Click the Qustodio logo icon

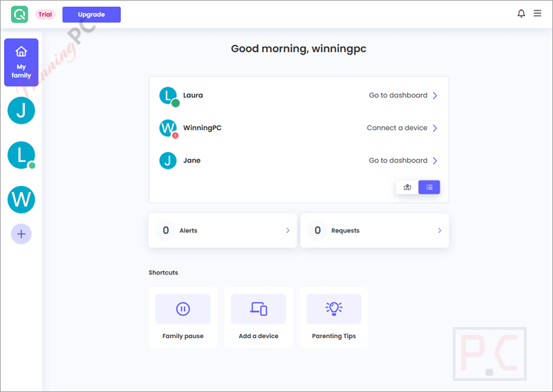coord(19,15)
